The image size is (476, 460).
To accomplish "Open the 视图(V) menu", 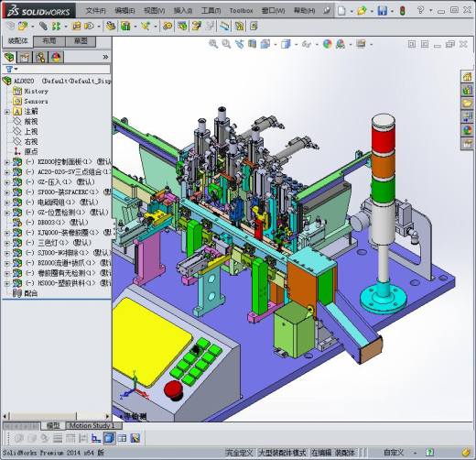I will tap(154, 11).
